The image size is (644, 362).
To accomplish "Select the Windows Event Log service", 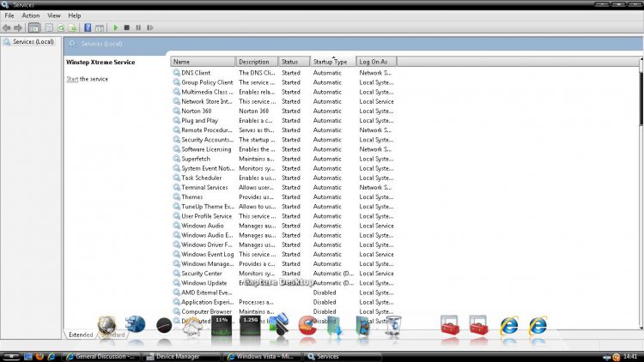I will click(283, 254).
